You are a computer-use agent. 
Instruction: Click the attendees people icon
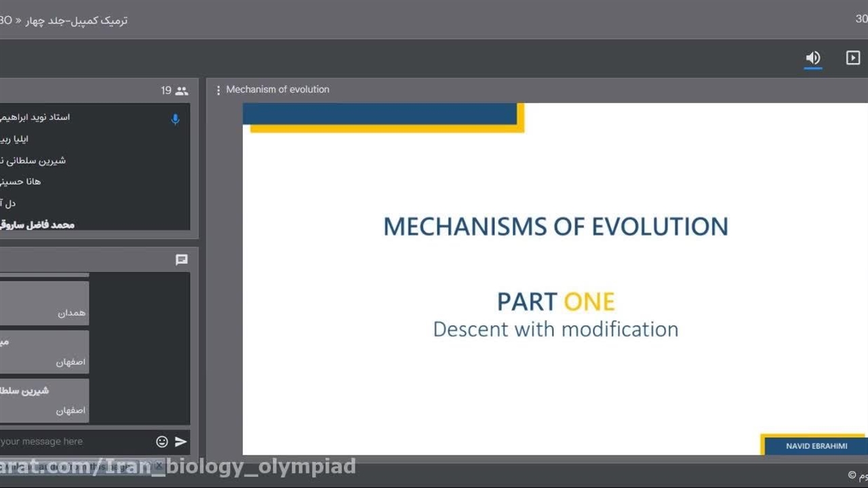[182, 91]
